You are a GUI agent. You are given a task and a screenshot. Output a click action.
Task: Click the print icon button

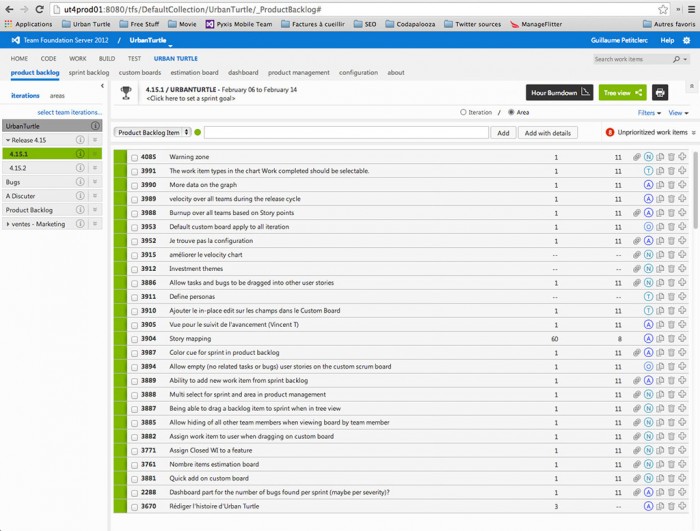[x=660, y=93]
